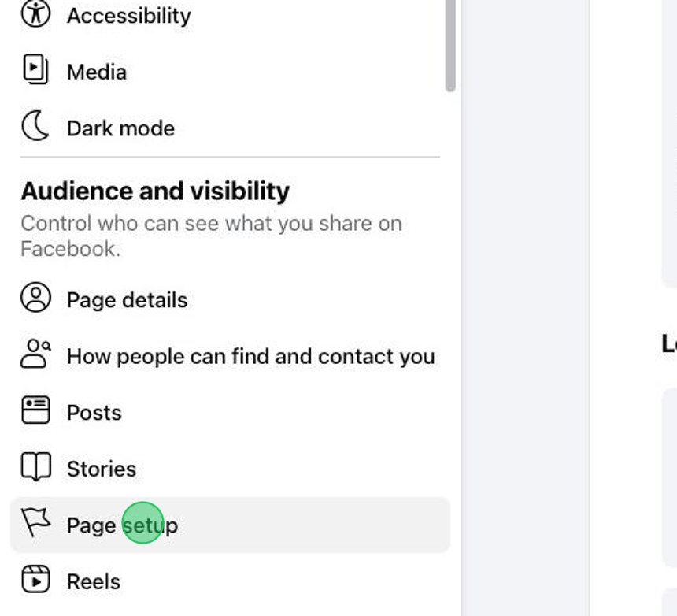Viewport: 677px width, 616px height.
Task: Click the Page details profile icon
Action: point(35,299)
